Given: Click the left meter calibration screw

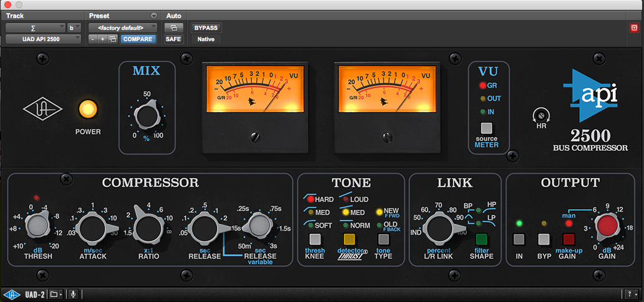Looking at the screenshot, I should click(x=254, y=137).
